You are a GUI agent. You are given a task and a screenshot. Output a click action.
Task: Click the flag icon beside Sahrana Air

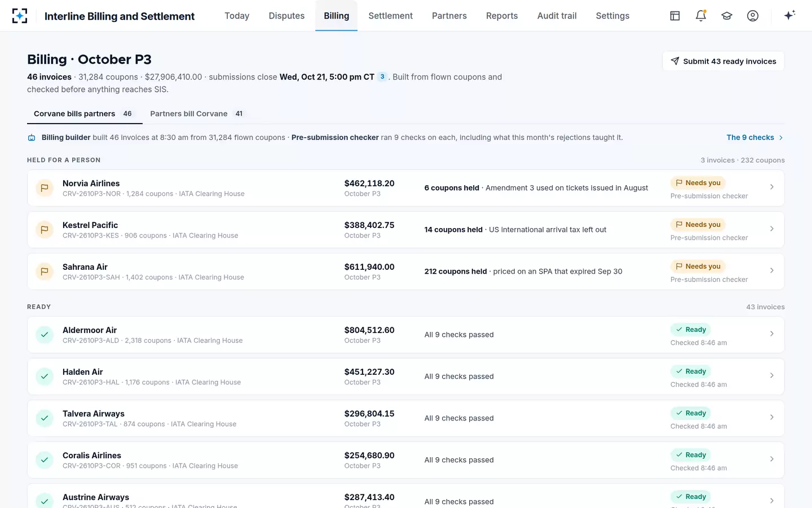click(45, 271)
